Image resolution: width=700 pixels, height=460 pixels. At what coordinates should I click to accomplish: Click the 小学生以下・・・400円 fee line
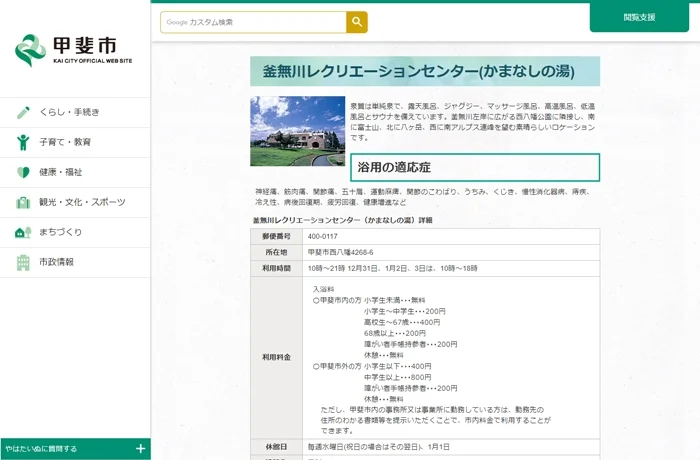tap(397, 366)
